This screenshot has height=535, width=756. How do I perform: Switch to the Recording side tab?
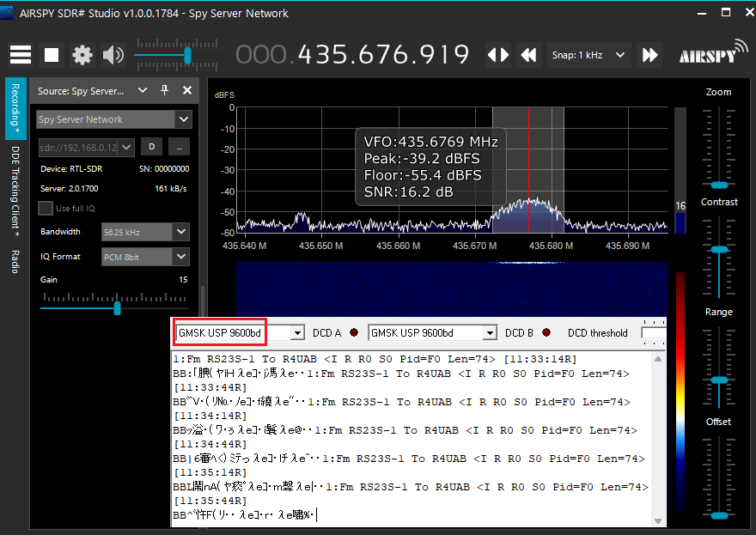[x=15, y=108]
